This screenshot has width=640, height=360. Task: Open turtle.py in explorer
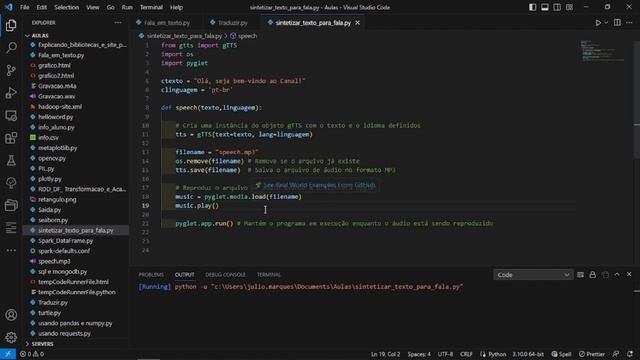coord(49,313)
